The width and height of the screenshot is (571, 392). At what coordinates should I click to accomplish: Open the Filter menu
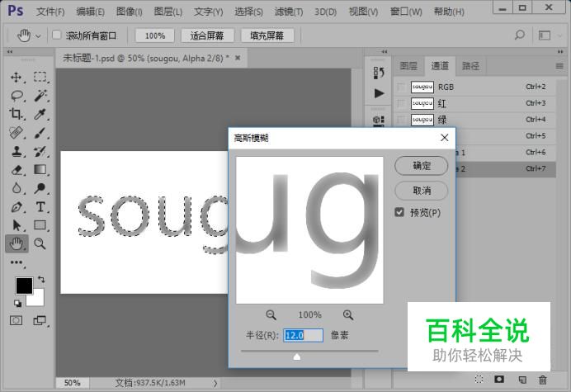(289, 12)
